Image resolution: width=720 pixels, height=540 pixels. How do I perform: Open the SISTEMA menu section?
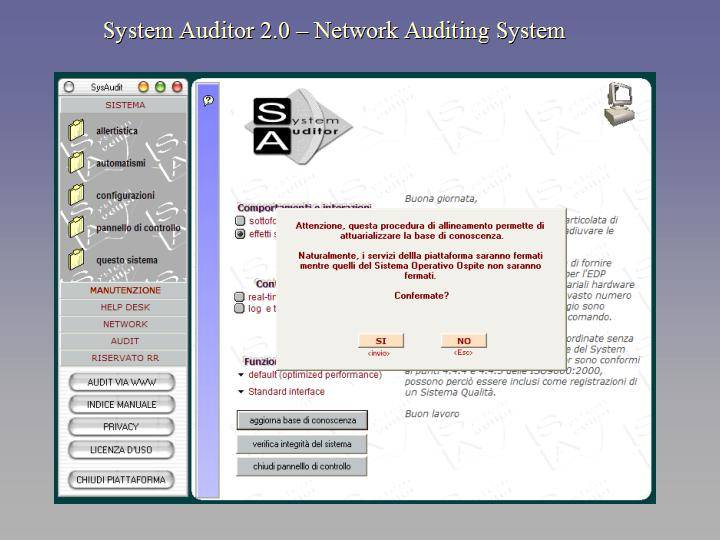click(124, 105)
